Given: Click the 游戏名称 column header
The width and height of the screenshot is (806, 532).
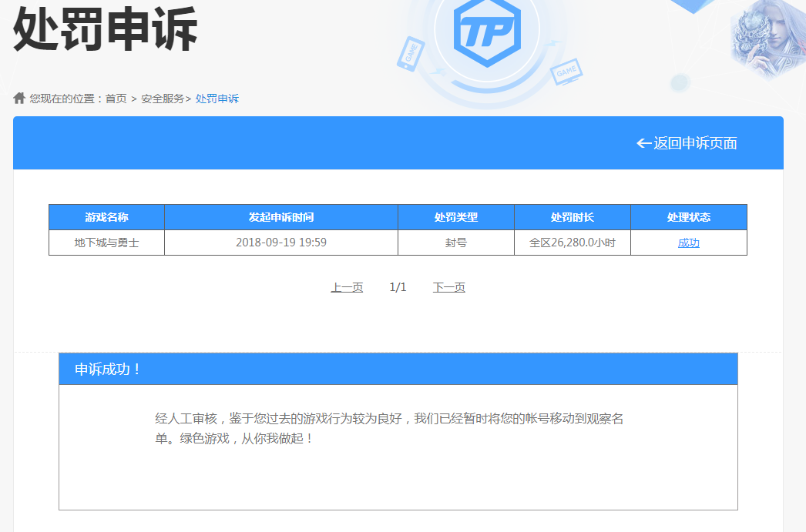Looking at the screenshot, I should click(x=107, y=217).
